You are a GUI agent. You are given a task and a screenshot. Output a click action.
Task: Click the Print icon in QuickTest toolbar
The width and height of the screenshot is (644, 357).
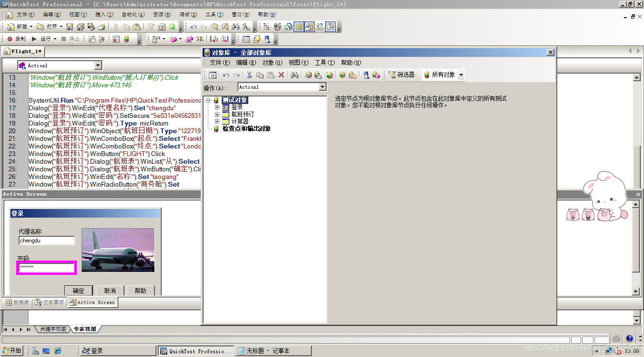pos(102,27)
